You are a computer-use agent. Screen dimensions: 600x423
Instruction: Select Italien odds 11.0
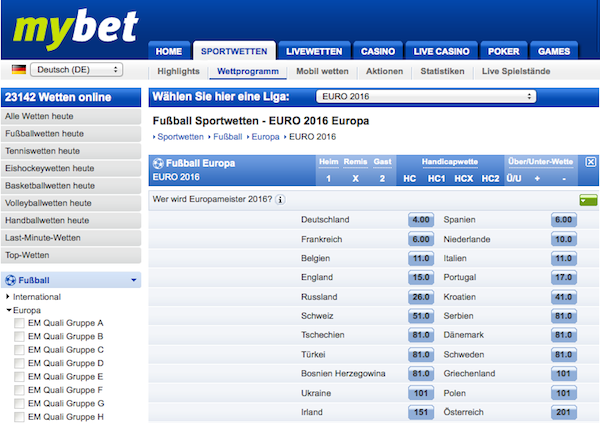coord(564,258)
